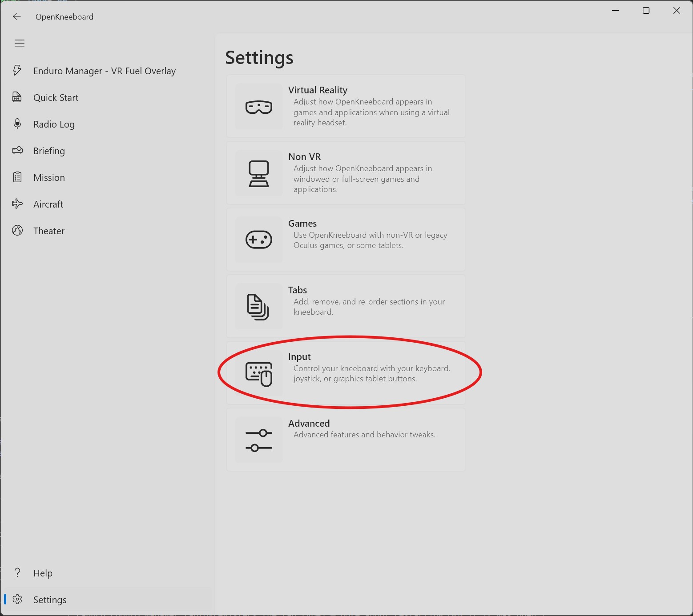Minimize the OpenKneeboard window
693x616 pixels.
pos(616,11)
